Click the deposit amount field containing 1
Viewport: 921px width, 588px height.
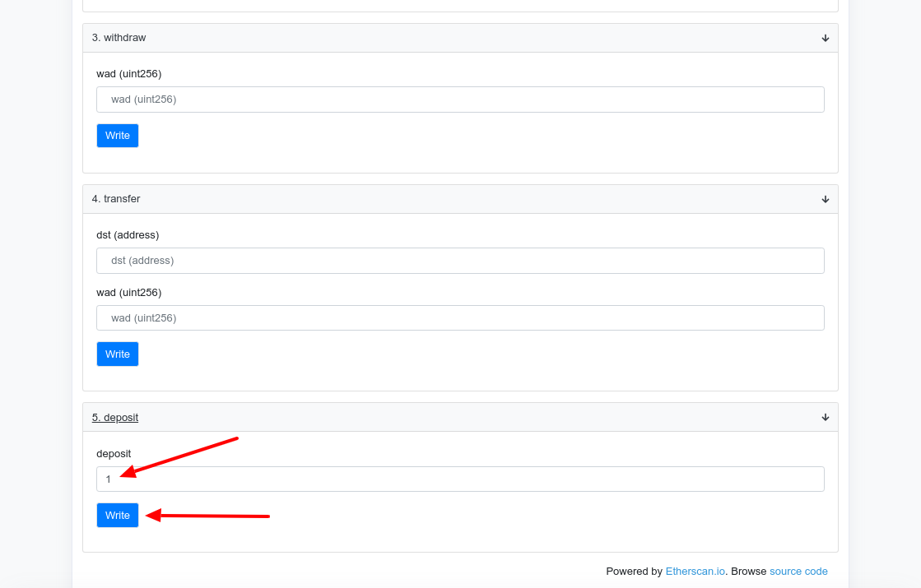(460, 479)
